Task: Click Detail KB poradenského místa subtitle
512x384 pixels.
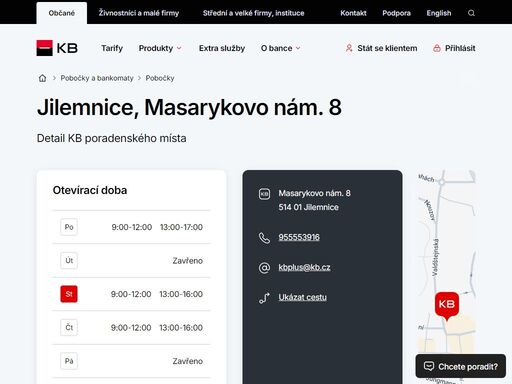Action: pyautogui.click(x=111, y=138)
